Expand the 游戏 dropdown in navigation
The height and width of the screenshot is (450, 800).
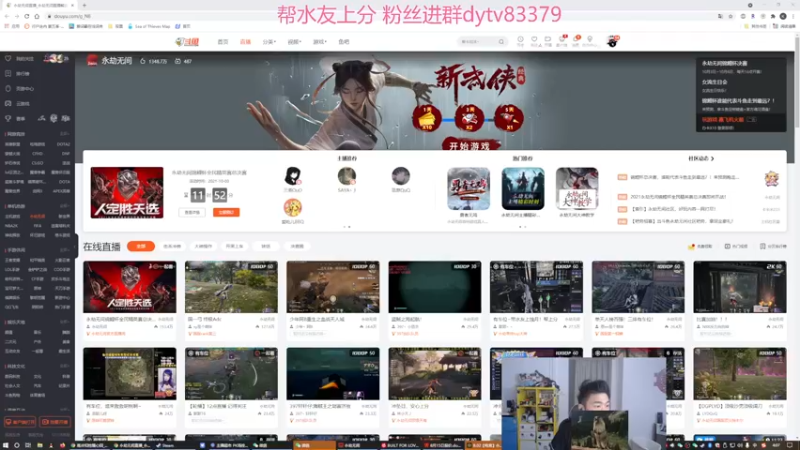(319, 42)
